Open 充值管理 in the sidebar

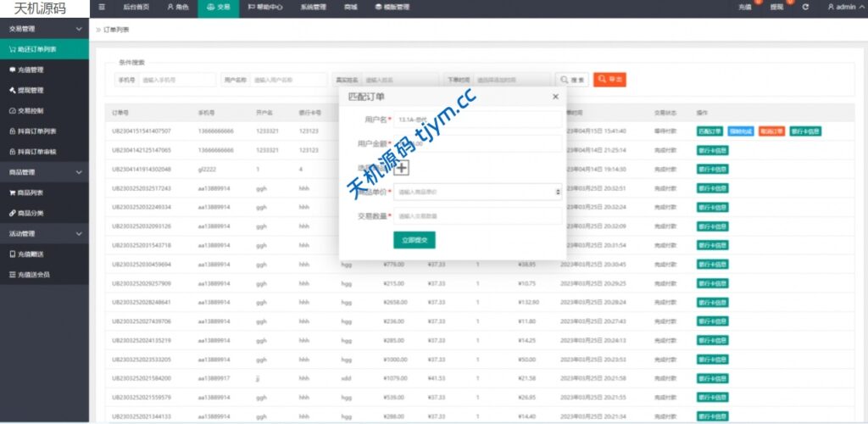click(x=31, y=70)
